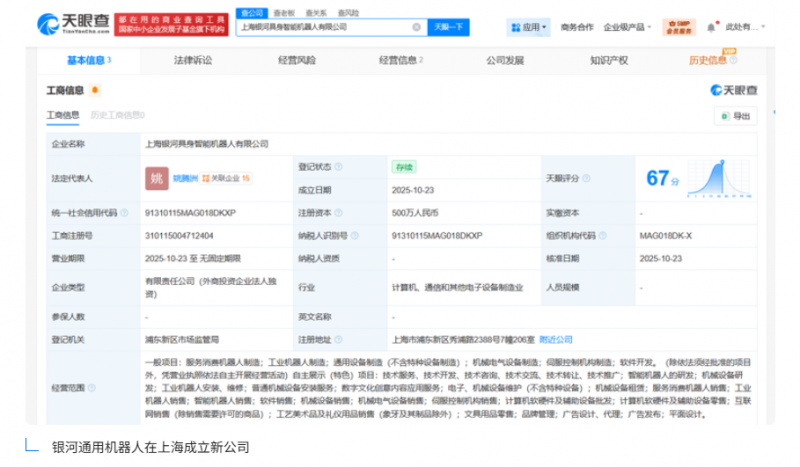Click the 存续 status badge
800x467 pixels.
(x=404, y=167)
